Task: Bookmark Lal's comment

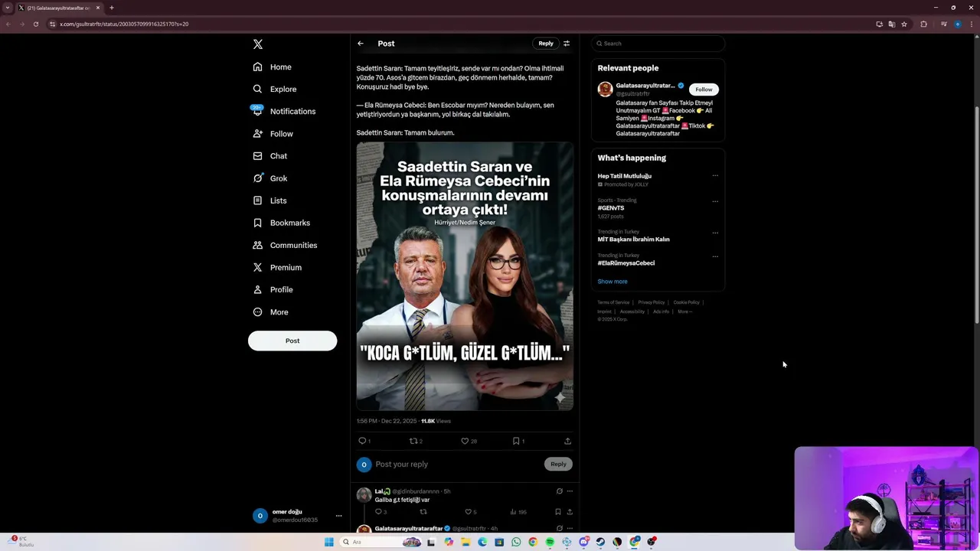Action: point(557,512)
